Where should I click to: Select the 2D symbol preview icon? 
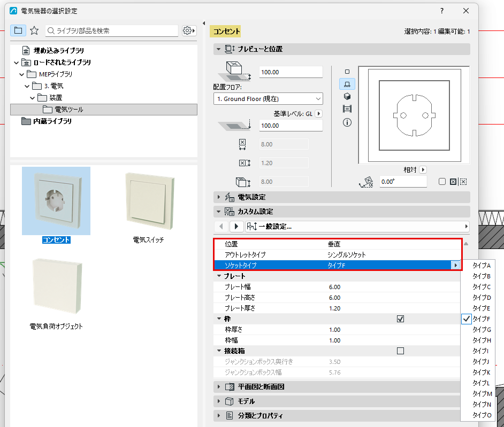[x=347, y=72]
